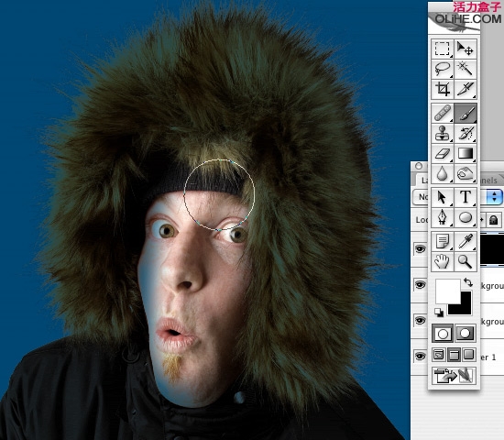Choose the Lasso tool
Screen dimensions: 504x440
pos(443,69)
